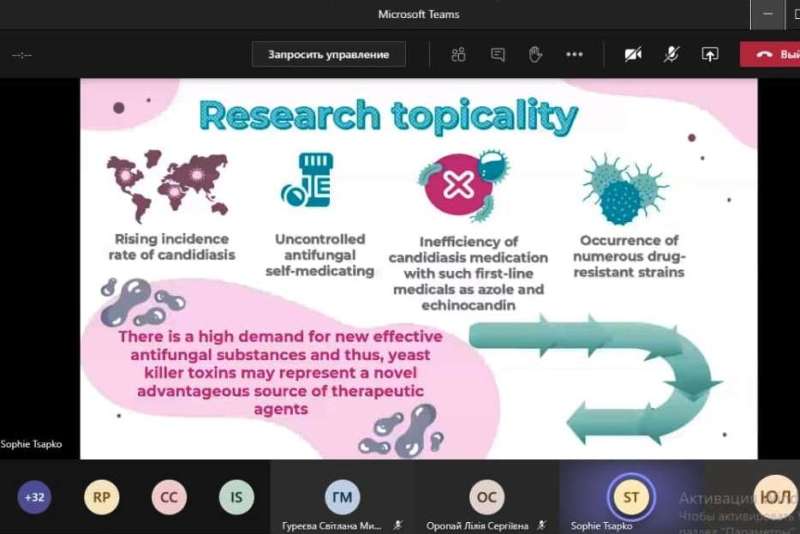The width and height of the screenshot is (800, 534).
Task: Select the ST avatar of Sophie Tsapko
Action: [x=630, y=496]
